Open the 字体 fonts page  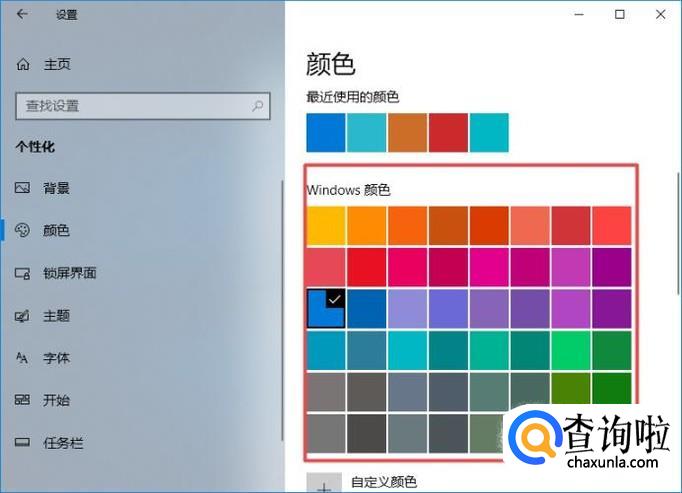coord(56,358)
